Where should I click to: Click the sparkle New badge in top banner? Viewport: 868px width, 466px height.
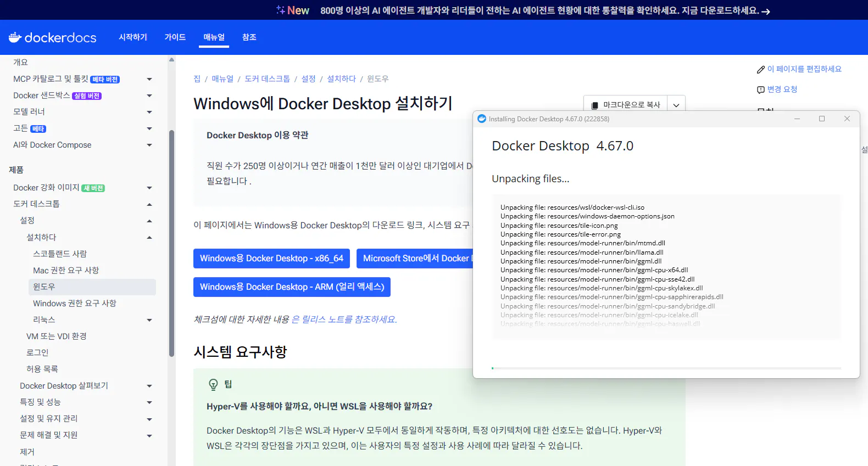(x=293, y=10)
